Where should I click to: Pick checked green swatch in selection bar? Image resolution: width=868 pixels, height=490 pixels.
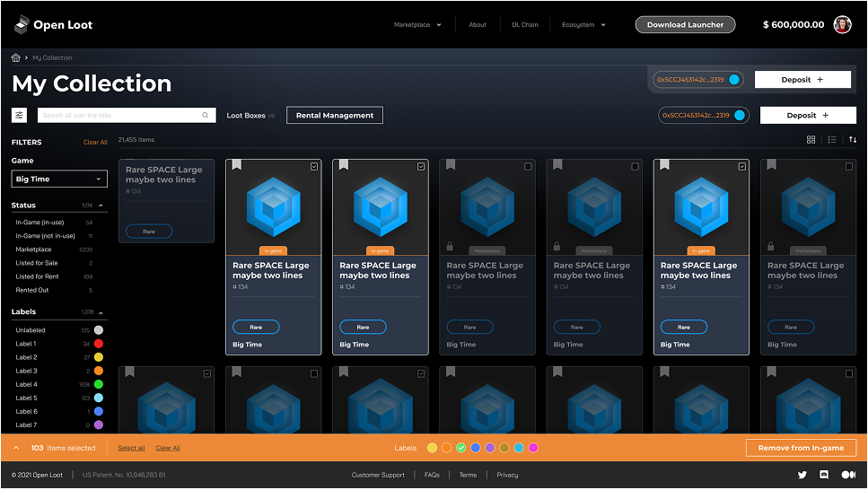coord(461,448)
